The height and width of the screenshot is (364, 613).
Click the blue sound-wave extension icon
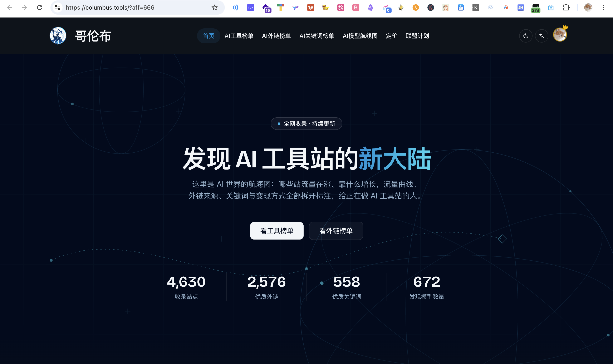click(235, 8)
